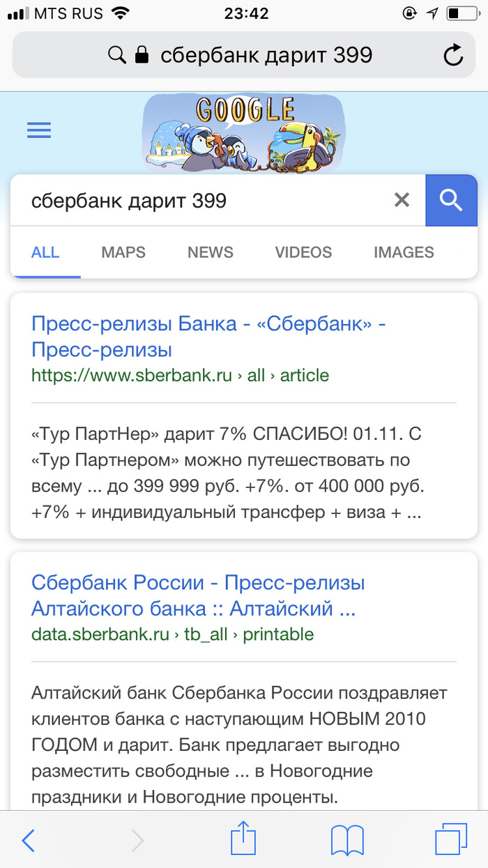This screenshot has width=488, height=868.
Task: Switch to the MAPS tab
Action: [x=123, y=252]
